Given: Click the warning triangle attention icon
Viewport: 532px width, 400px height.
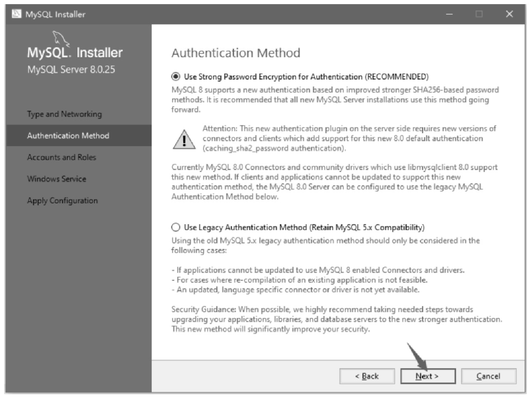Looking at the screenshot, I should pyautogui.click(x=184, y=139).
